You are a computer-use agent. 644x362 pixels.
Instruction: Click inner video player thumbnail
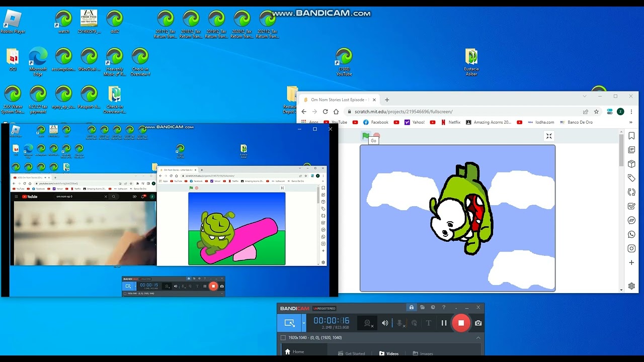(x=85, y=233)
